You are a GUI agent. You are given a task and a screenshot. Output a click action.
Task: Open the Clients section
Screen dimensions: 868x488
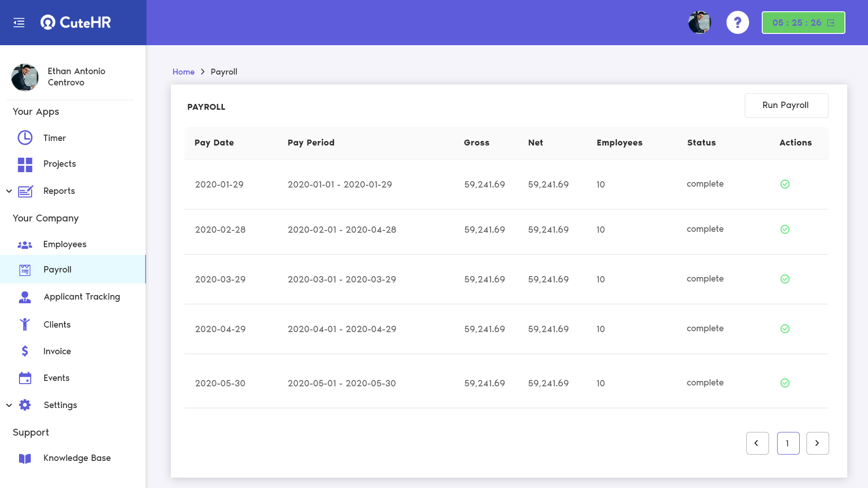[57, 324]
